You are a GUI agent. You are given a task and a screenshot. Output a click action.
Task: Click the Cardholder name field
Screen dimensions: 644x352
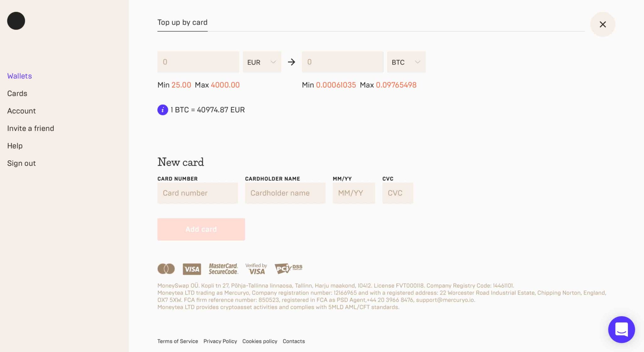tap(285, 193)
